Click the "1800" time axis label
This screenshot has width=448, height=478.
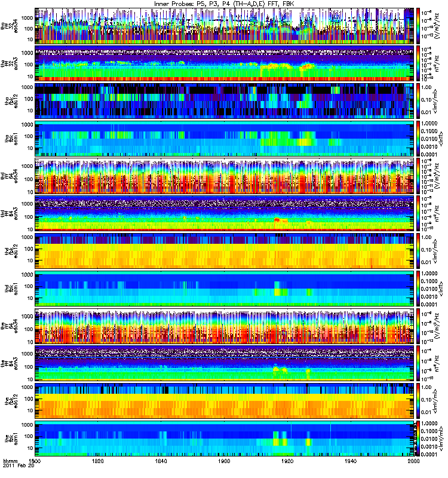35,461
